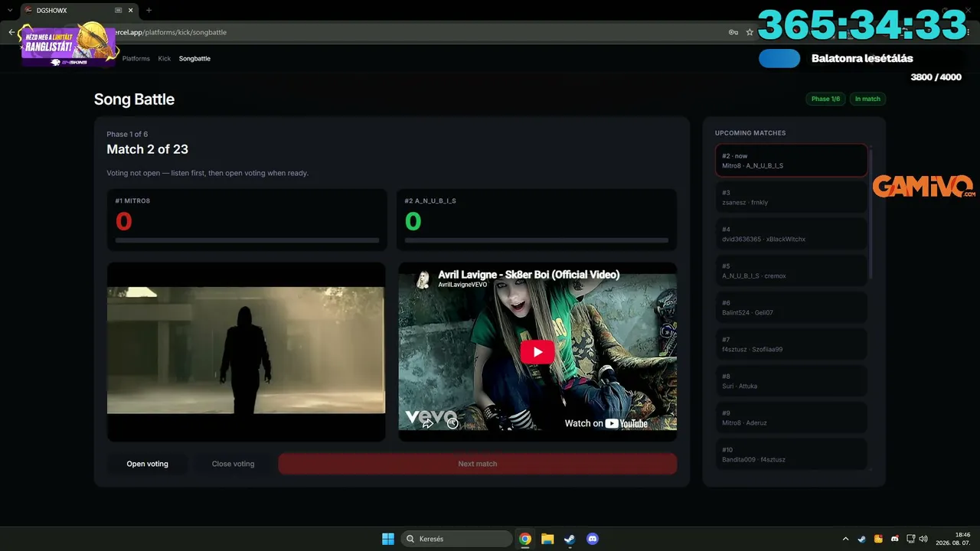Open Watch on YouTube link
The height and width of the screenshot is (551, 980).
[x=606, y=423]
